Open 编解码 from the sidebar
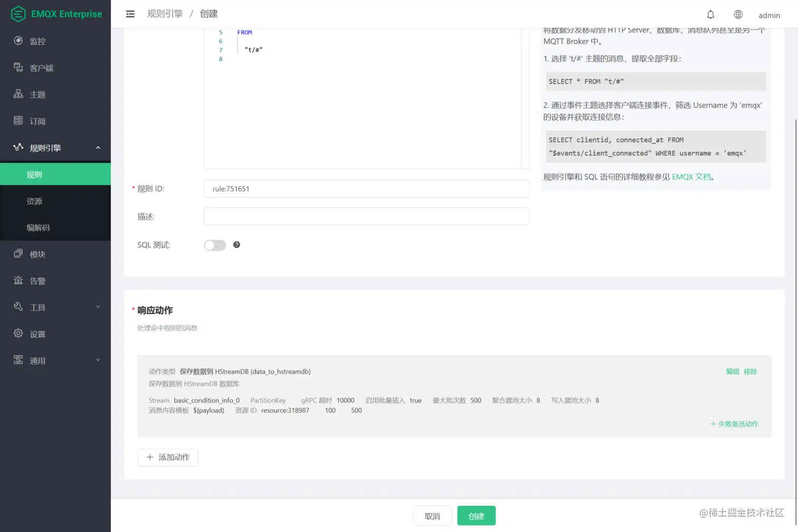 pyautogui.click(x=38, y=227)
